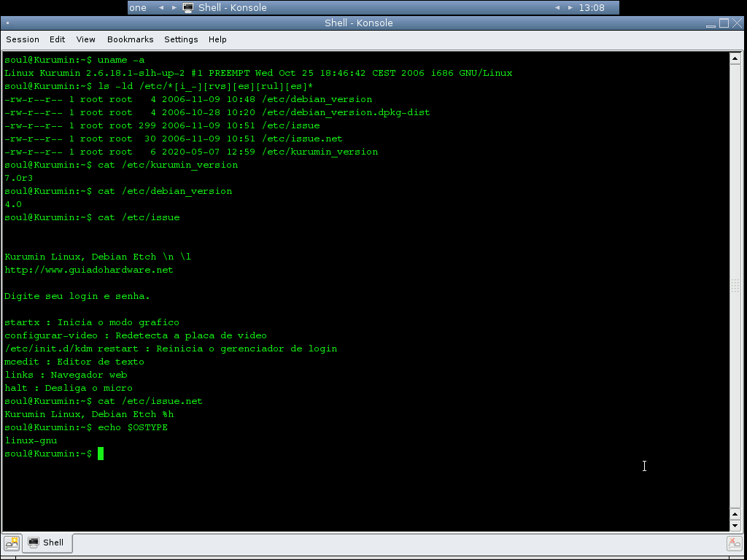
Task: Click the scroll-down arrow of the terminal scrollbar
Action: [x=735, y=526]
